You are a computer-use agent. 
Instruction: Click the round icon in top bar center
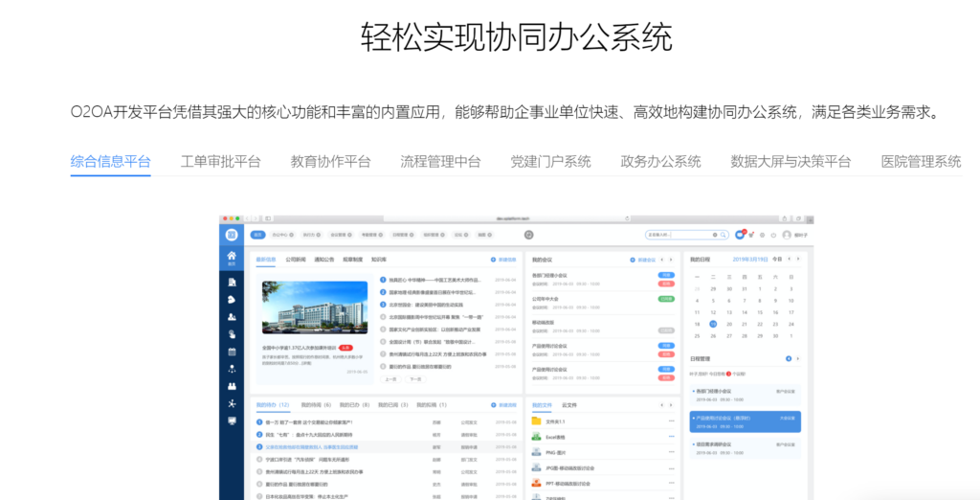pyautogui.click(x=528, y=235)
